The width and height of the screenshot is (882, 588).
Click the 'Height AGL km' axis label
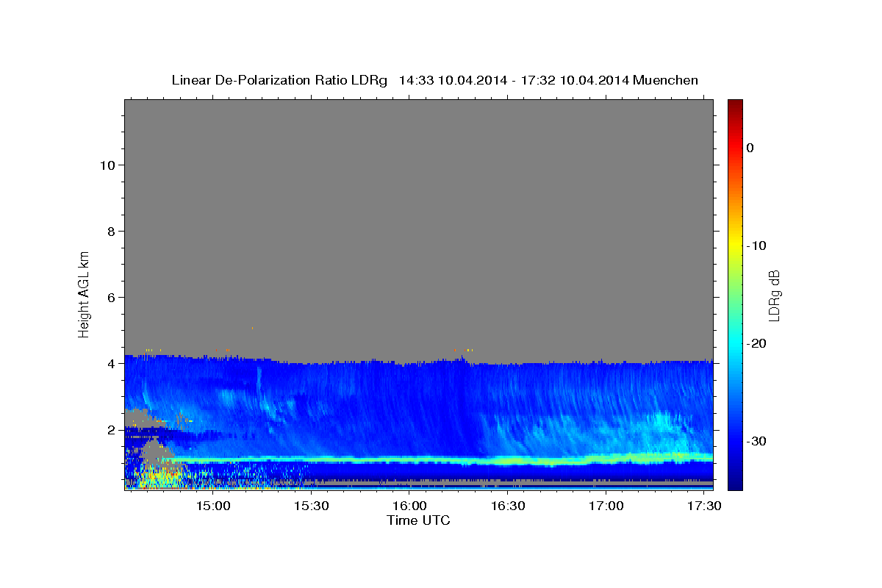pos(84,294)
